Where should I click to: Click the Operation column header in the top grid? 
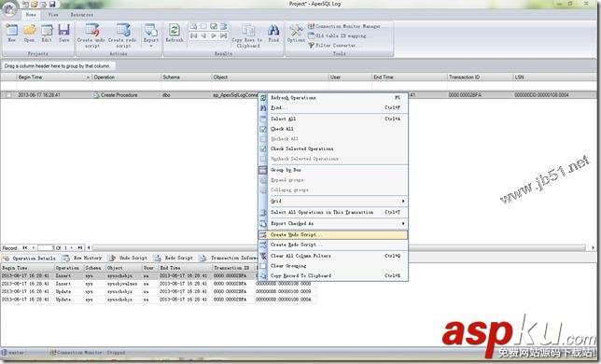coord(126,77)
